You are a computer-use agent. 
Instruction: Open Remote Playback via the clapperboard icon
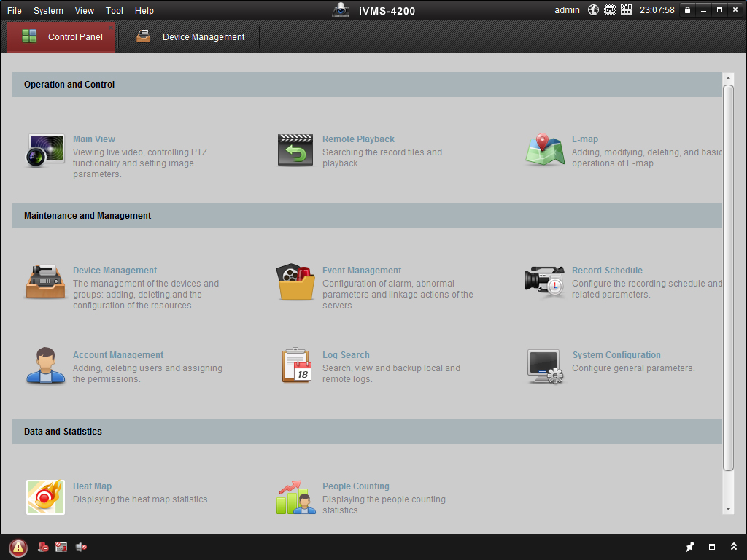tap(295, 150)
